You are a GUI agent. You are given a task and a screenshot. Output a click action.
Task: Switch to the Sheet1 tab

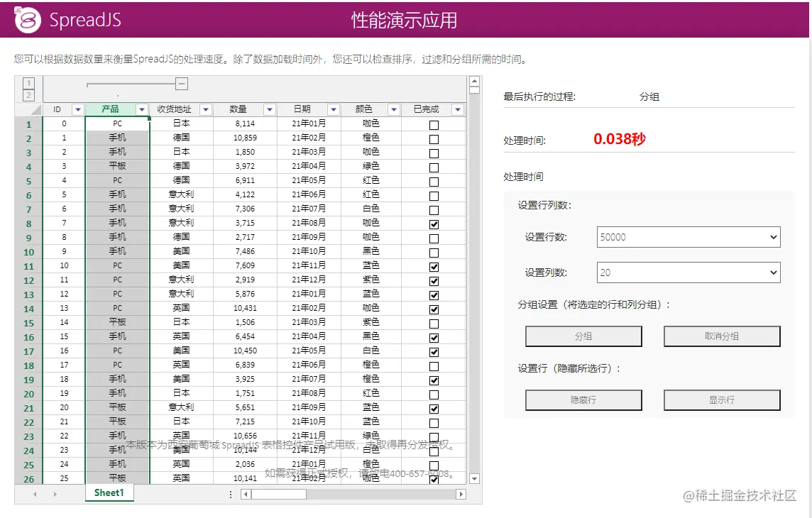pyautogui.click(x=109, y=492)
